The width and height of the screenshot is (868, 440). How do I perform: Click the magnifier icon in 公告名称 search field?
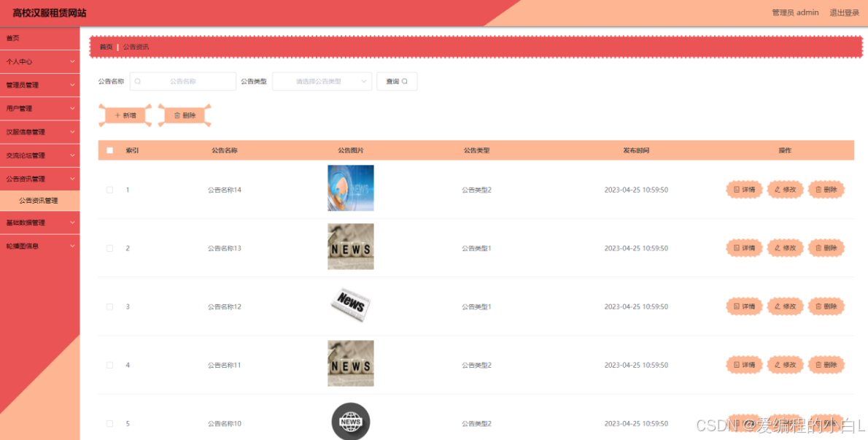point(138,81)
